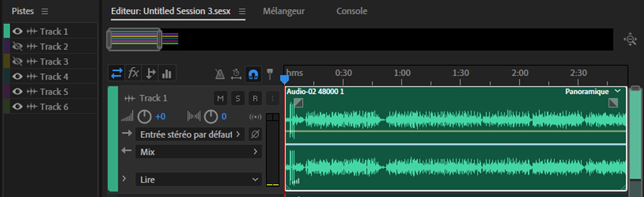Show inputs/outputs with the arrows button
The height and width of the screenshot is (197, 644).
point(117,73)
